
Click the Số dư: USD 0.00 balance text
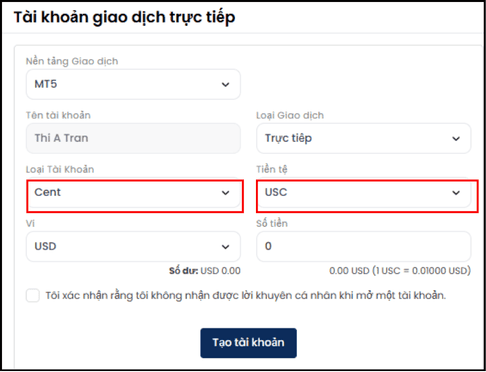[x=205, y=271]
